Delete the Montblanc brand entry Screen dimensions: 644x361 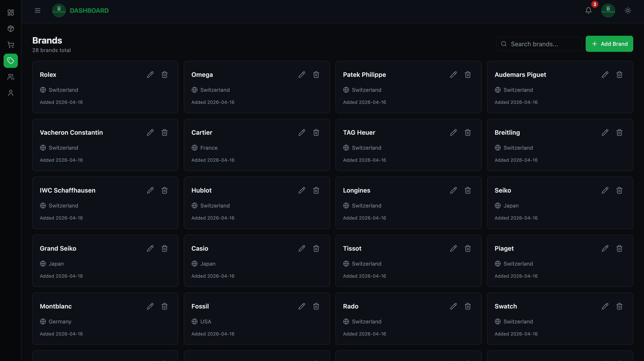[165, 306]
